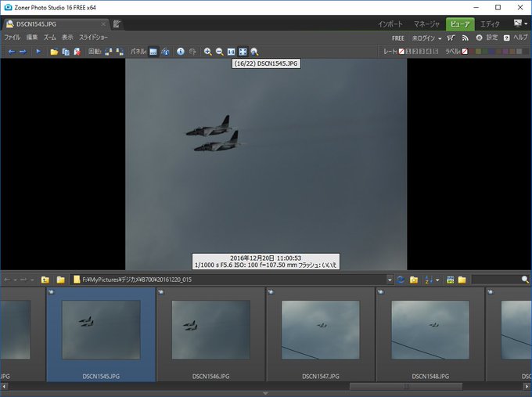This screenshot has height=397, width=532.
Task: Zoom in with magnifier plus icon
Action: (208, 52)
